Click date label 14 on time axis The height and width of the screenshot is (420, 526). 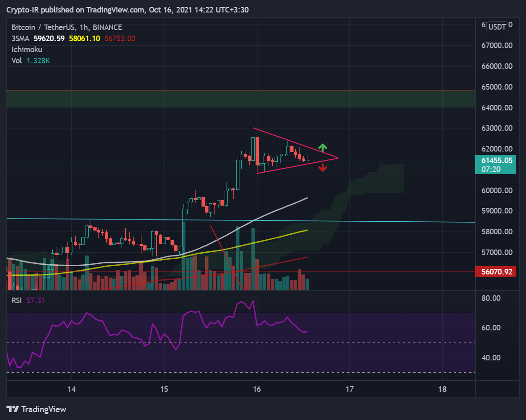[x=72, y=389]
